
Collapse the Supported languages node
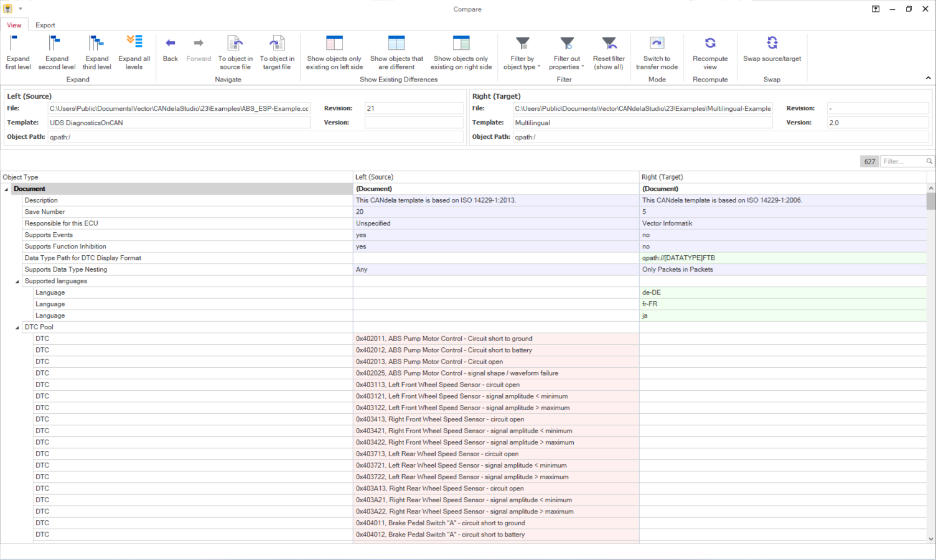pos(17,281)
